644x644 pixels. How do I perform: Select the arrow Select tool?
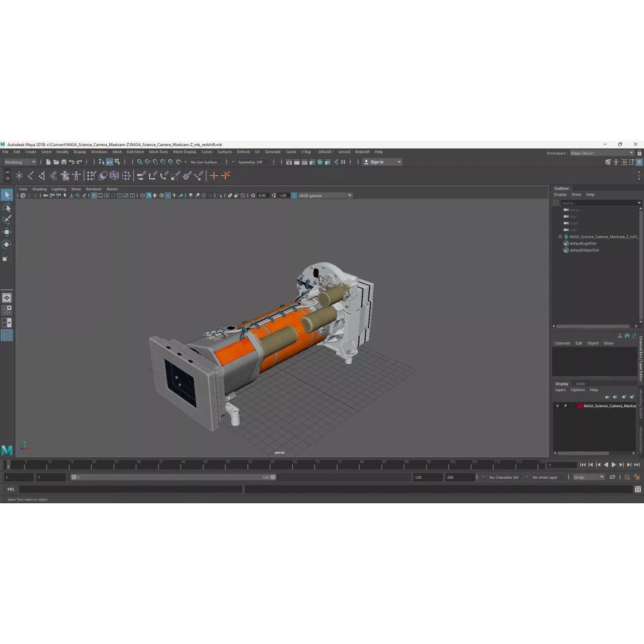point(7,194)
